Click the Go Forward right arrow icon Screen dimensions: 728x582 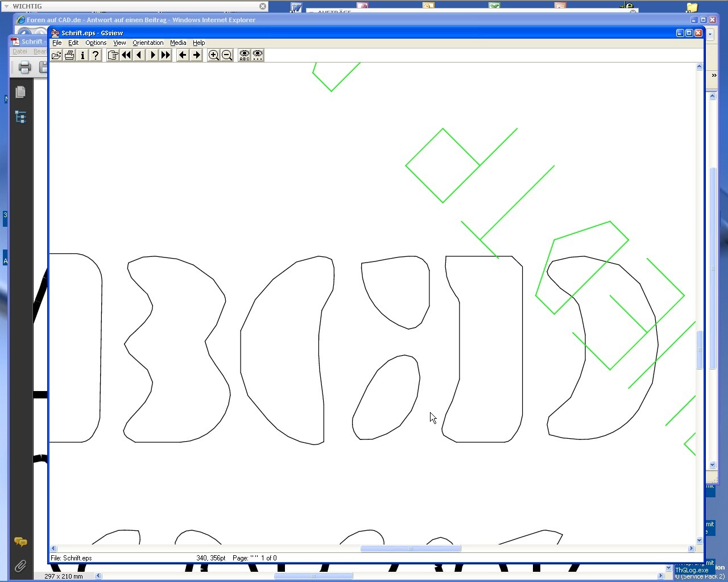point(196,55)
